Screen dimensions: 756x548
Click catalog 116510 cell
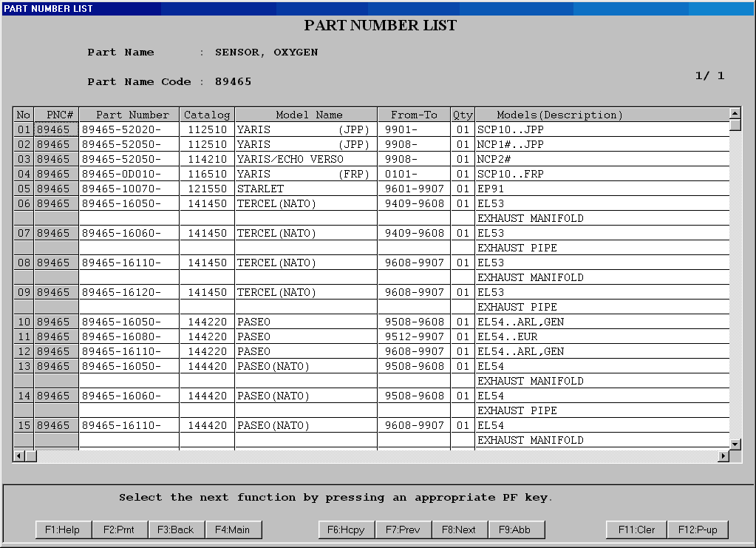(x=207, y=174)
